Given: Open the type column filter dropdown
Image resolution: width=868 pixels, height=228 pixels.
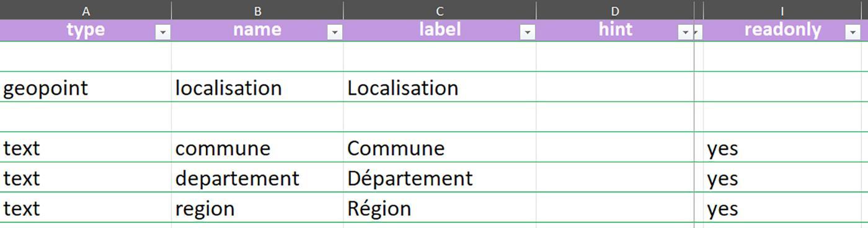Looking at the screenshot, I should tap(162, 32).
